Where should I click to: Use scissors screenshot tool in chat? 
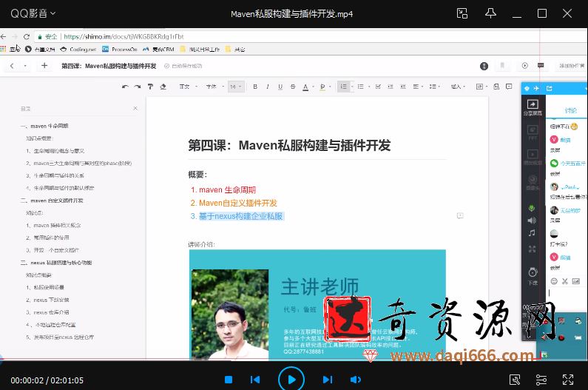click(565, 281)
